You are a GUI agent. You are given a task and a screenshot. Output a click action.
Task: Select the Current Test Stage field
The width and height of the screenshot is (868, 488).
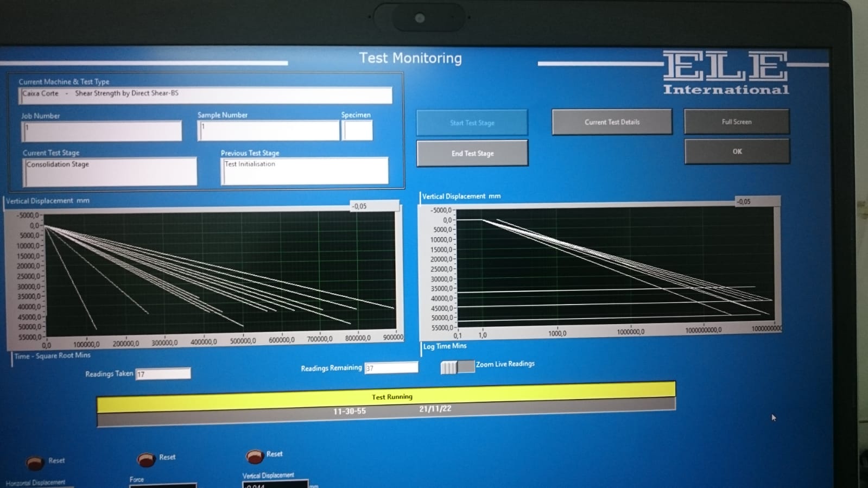point(110,172)
